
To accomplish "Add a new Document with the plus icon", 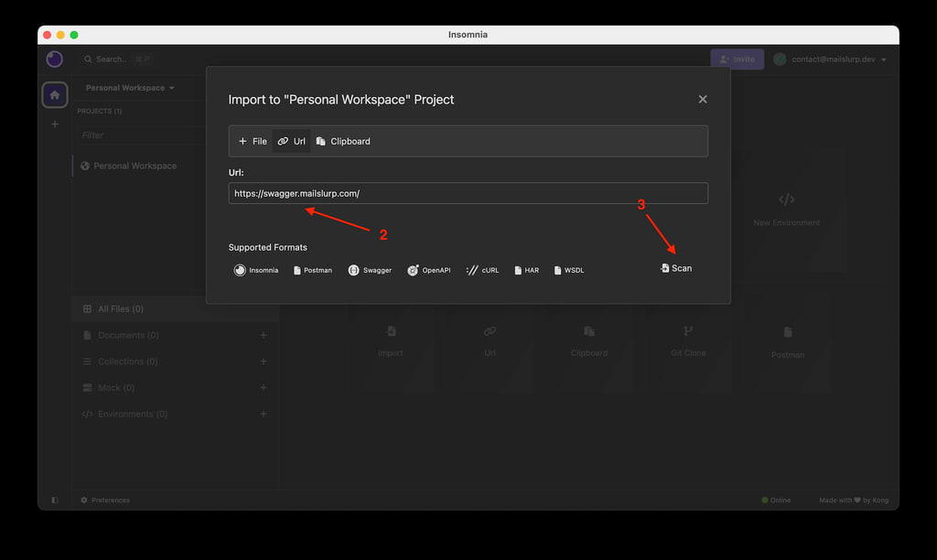I will point(263,335).
